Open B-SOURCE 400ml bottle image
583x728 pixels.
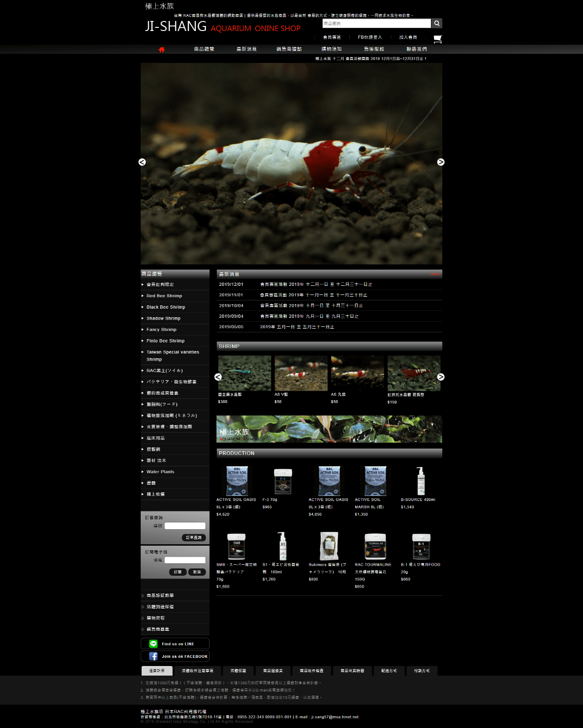421,480
